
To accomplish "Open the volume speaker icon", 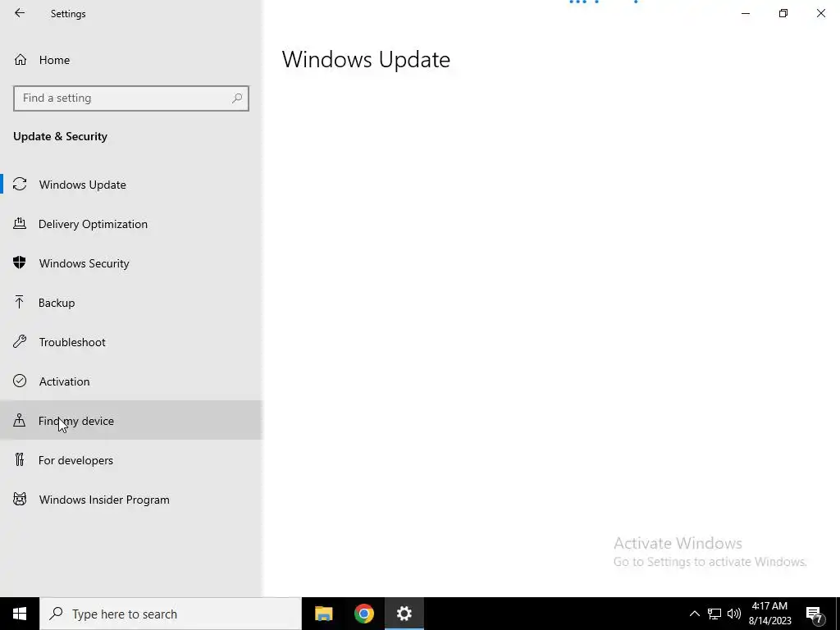I will point(734,614).
